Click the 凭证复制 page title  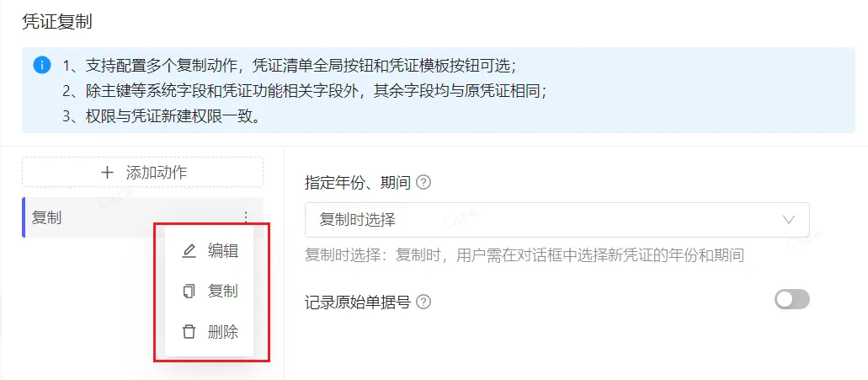[x=57, y=22]
